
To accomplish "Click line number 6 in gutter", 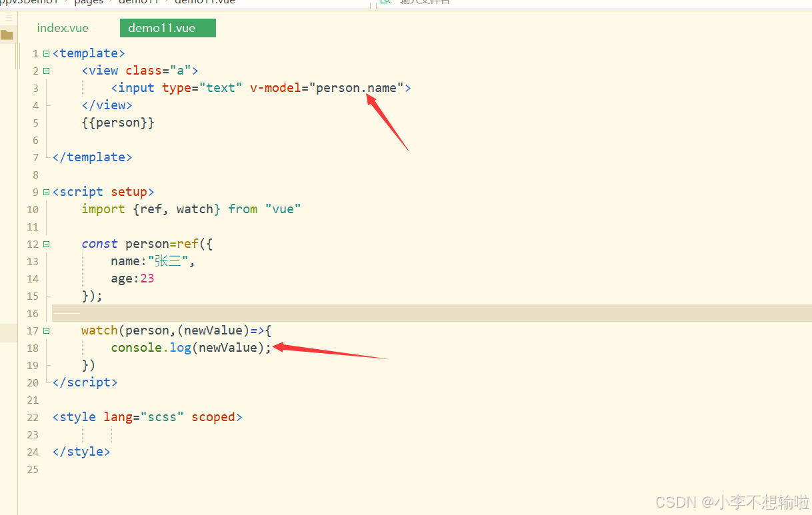I will click(35, 140).
